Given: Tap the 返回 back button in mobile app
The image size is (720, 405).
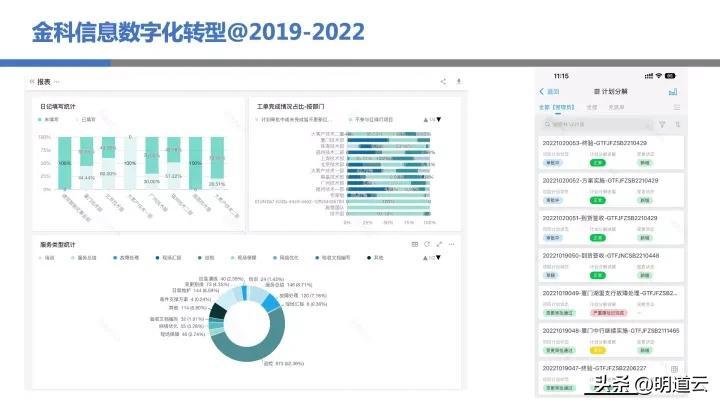Looking at the screenshot, I should [x=550, y=91].
